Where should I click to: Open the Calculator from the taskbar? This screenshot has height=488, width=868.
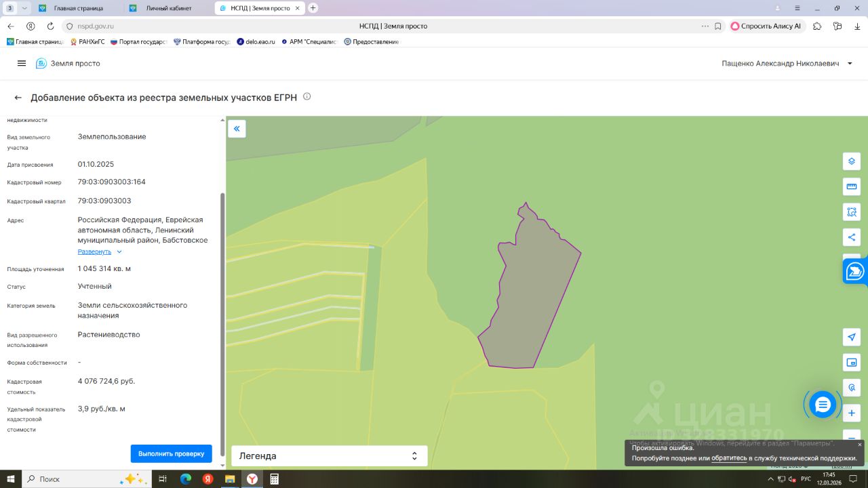pos(275,479)
